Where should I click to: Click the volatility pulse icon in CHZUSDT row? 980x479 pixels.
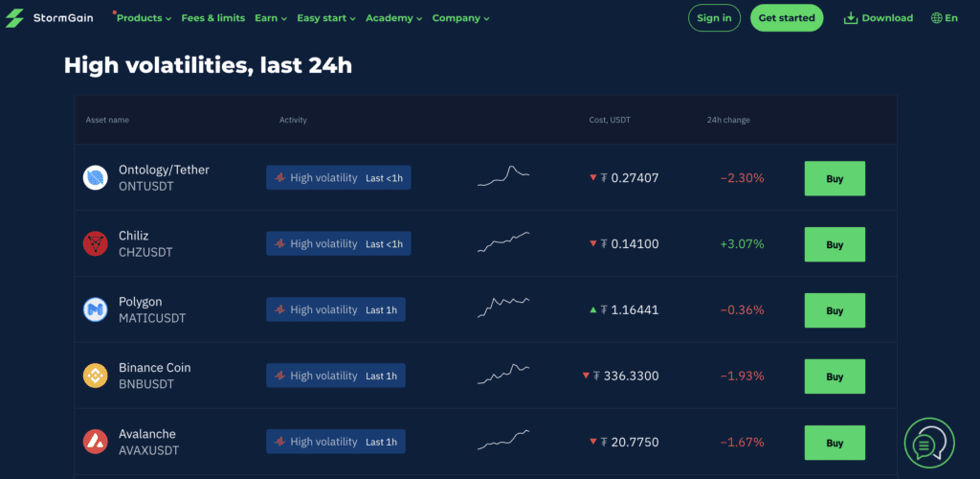coord(280,244)
